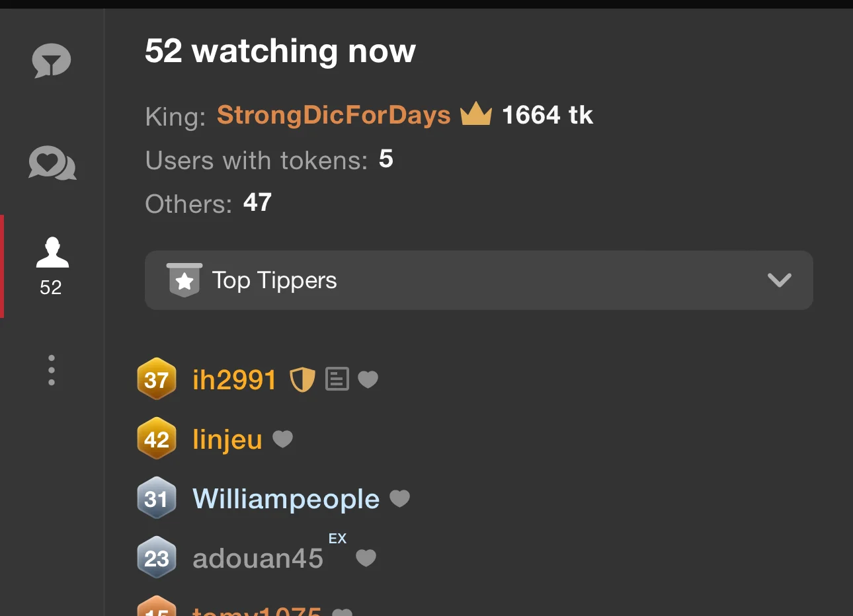The image size is (853, 616).
Task: Select the viewers list user icon
Action: [52, 253]
